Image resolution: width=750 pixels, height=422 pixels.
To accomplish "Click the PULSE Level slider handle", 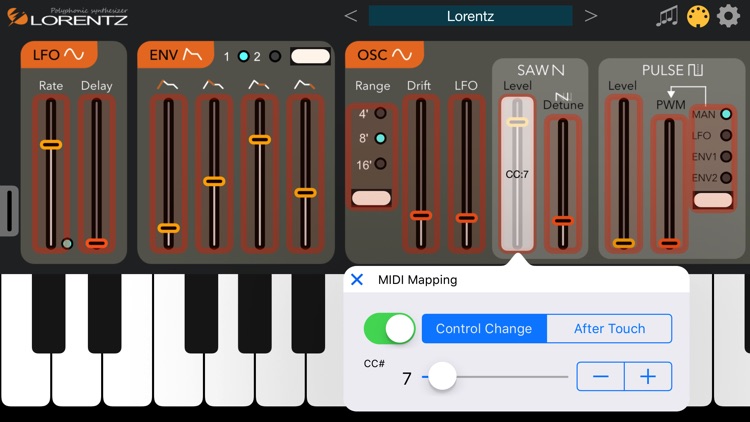I will [624, 243].
